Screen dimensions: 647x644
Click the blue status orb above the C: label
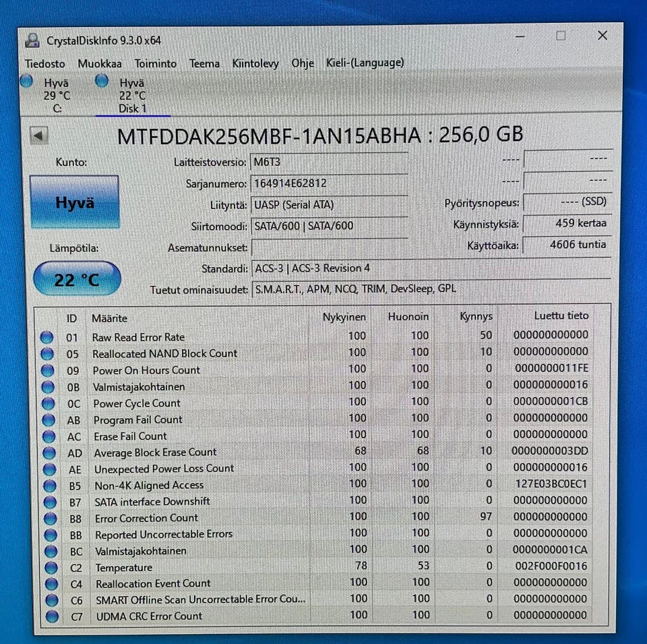click(26, 81)
